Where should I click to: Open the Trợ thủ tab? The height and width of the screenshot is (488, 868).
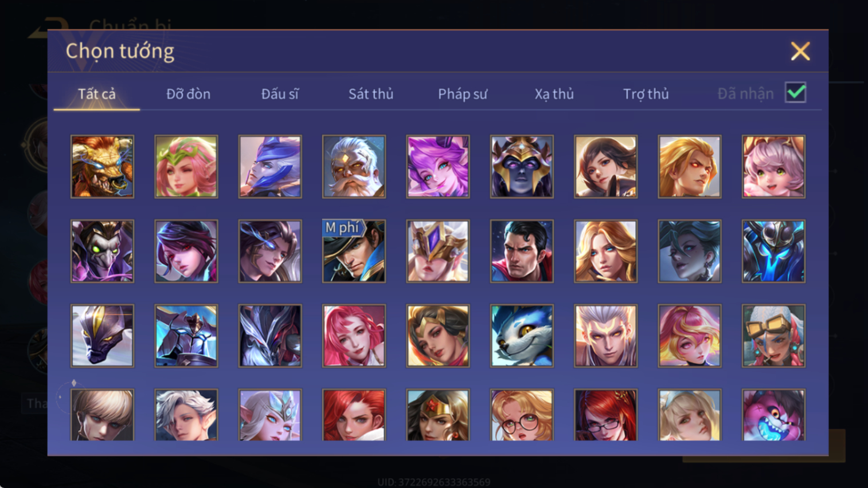point(646,94)
